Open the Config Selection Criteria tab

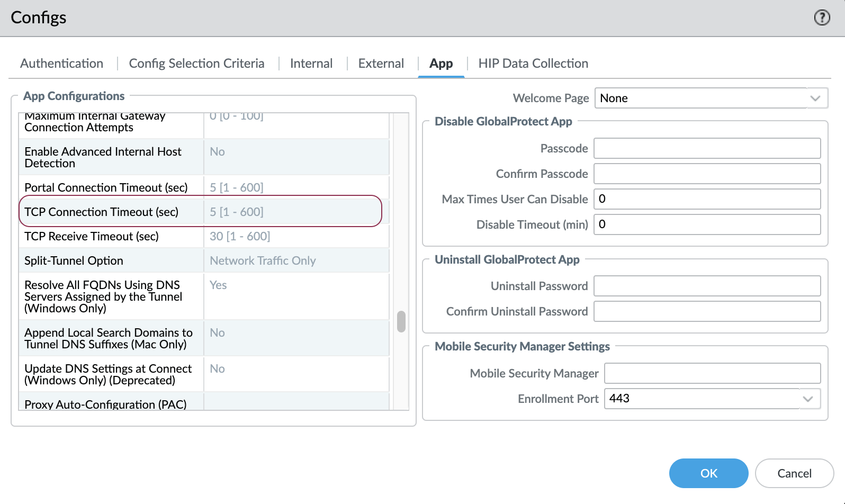pyautogui.click(x=196, y=64)
